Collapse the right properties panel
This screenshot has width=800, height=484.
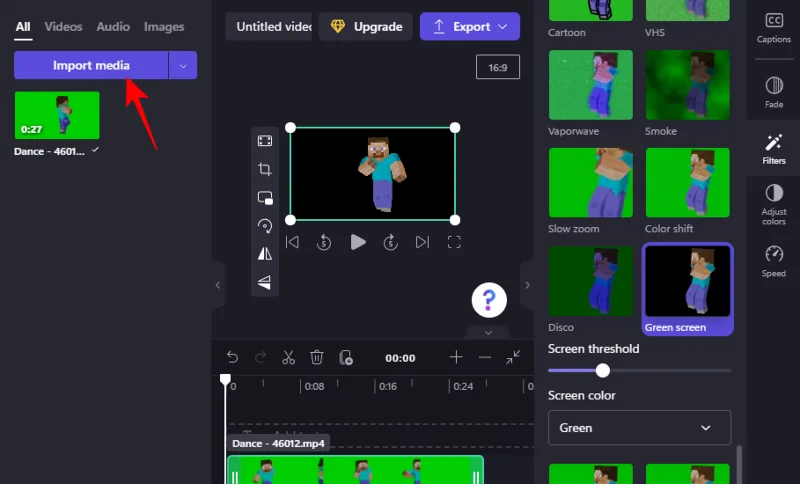click(x=528, y=285)
